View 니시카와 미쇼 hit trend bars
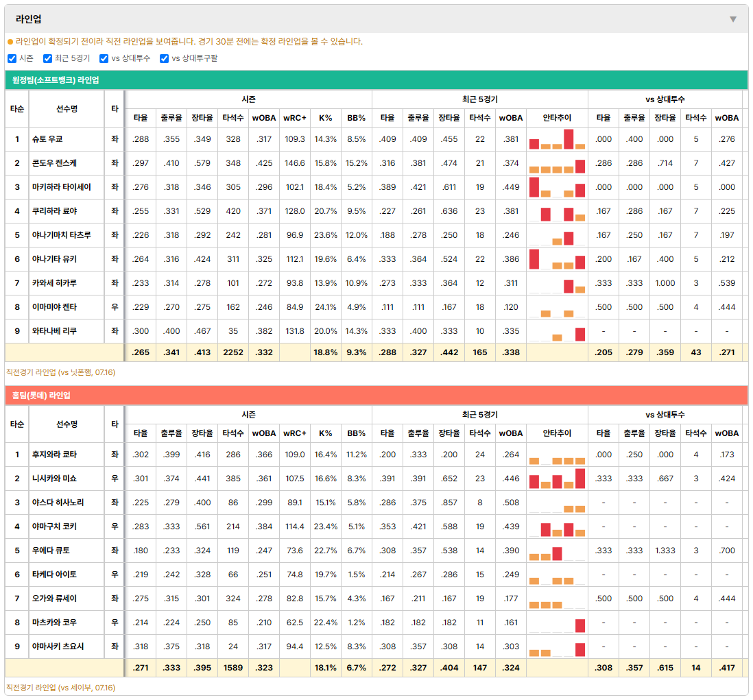 click(557, 479)
